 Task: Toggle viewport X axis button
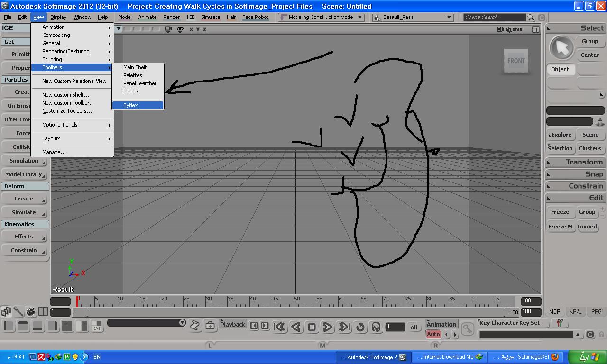click(191, 29)
